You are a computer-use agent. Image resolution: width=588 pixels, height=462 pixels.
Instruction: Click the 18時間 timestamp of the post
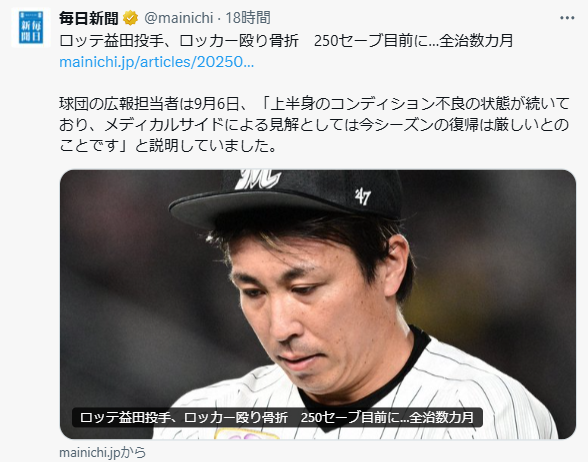248,18
